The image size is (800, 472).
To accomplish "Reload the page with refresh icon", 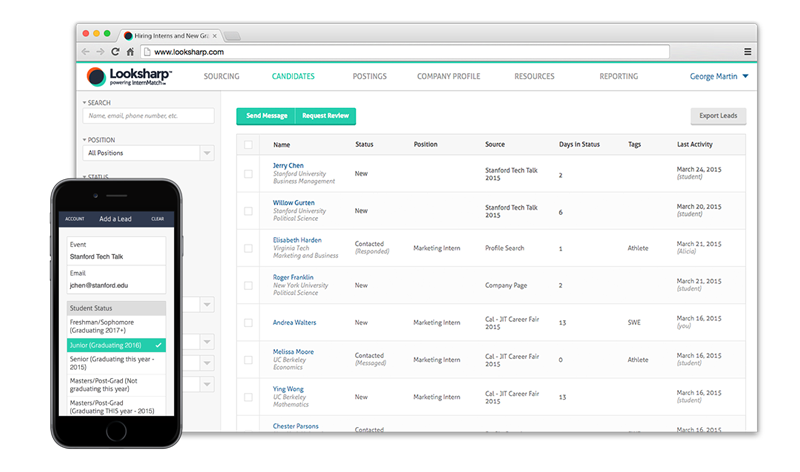I will [115, 52].
